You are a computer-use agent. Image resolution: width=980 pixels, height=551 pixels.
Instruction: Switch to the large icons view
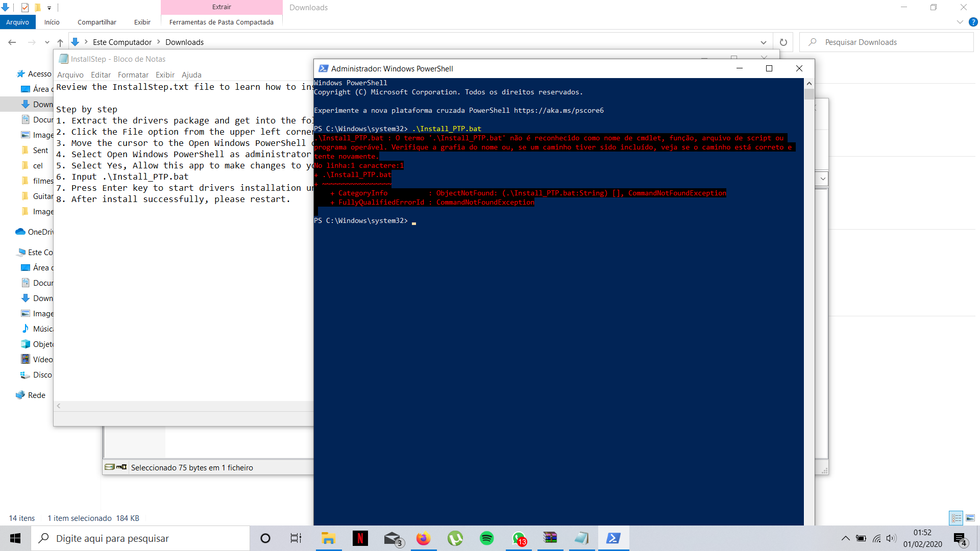(x=970, y=518)
